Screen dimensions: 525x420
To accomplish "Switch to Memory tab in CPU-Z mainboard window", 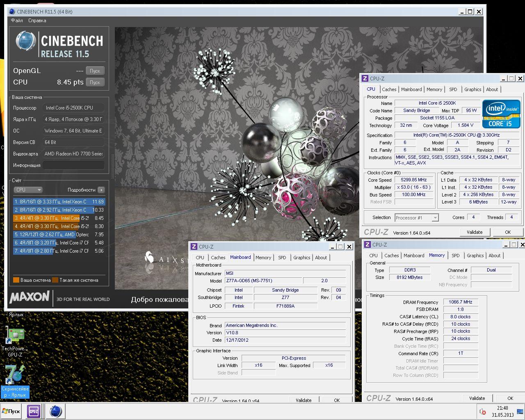I will click(x=263, y=258).
